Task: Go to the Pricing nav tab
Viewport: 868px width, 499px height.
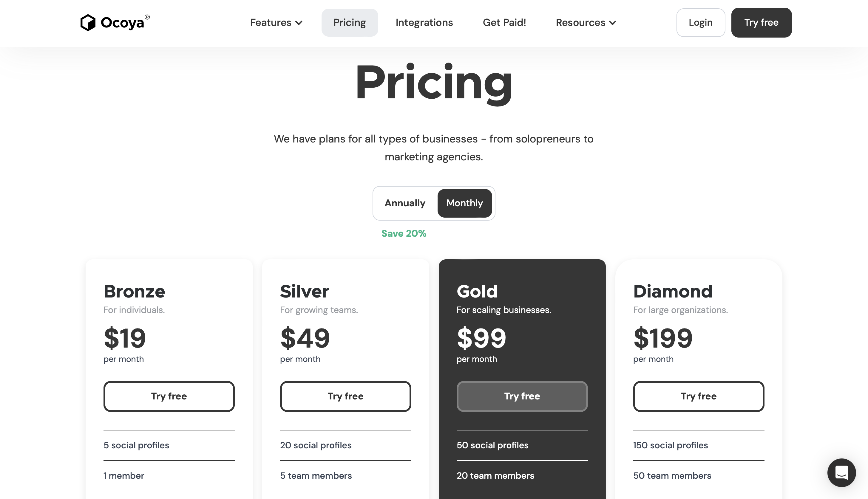Action: 350,23
